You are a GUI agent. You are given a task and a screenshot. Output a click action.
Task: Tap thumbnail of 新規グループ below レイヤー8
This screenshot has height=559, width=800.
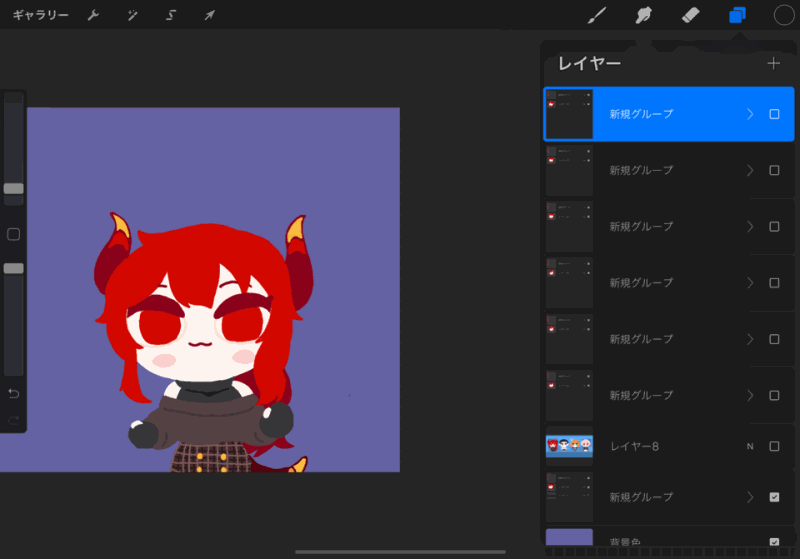pyautogui.click(x=569, y=497)
